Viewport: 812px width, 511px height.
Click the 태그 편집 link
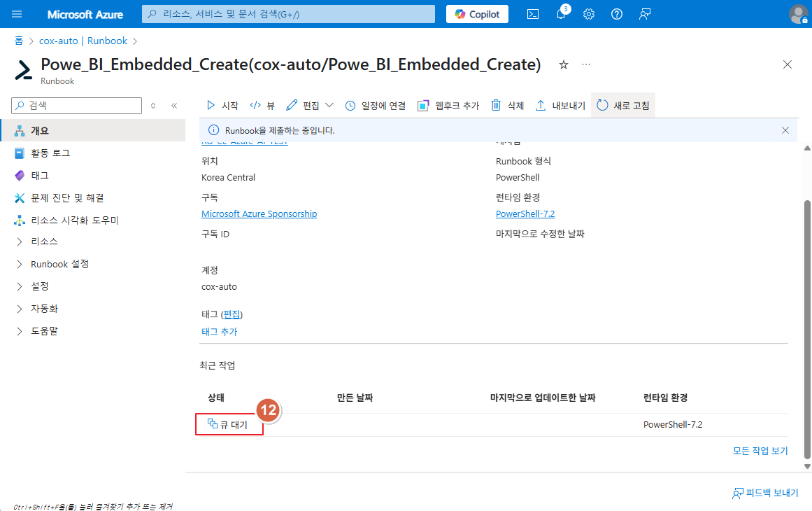click(x=232, y=314)
